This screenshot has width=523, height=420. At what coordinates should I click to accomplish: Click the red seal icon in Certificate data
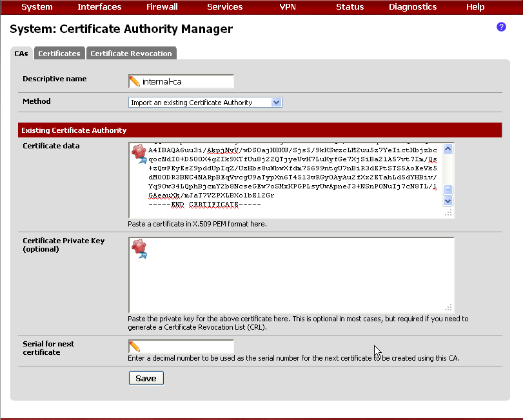click(x=139, y=154)
